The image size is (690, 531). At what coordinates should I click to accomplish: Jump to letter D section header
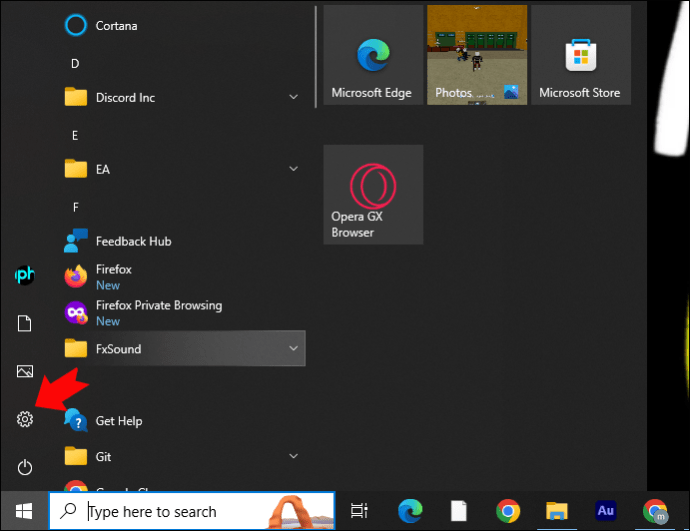point(75,63)
